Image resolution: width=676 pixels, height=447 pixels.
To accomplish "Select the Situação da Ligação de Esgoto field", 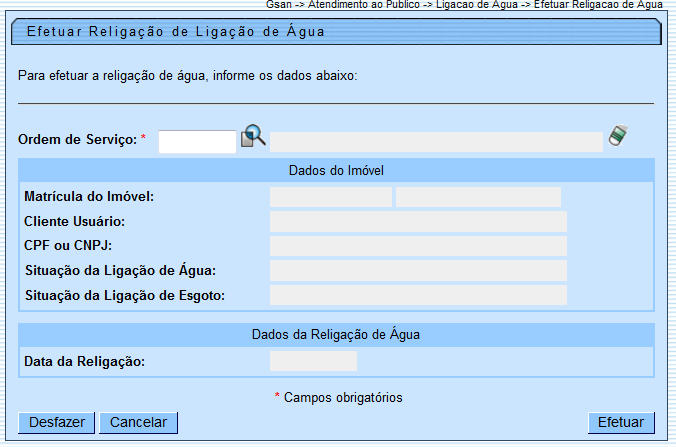I will click(x=418, y=295).
